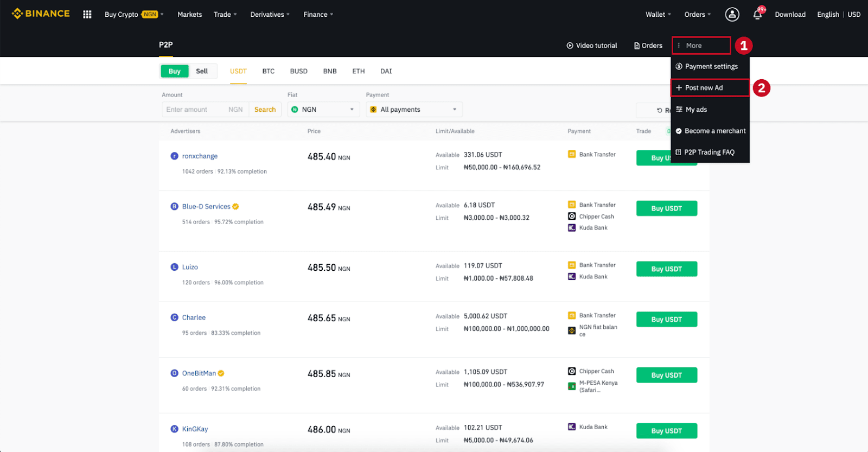The image size is (868, 452).
Task: Open OneBitMan advertiser profile
Action: (199, 373)
